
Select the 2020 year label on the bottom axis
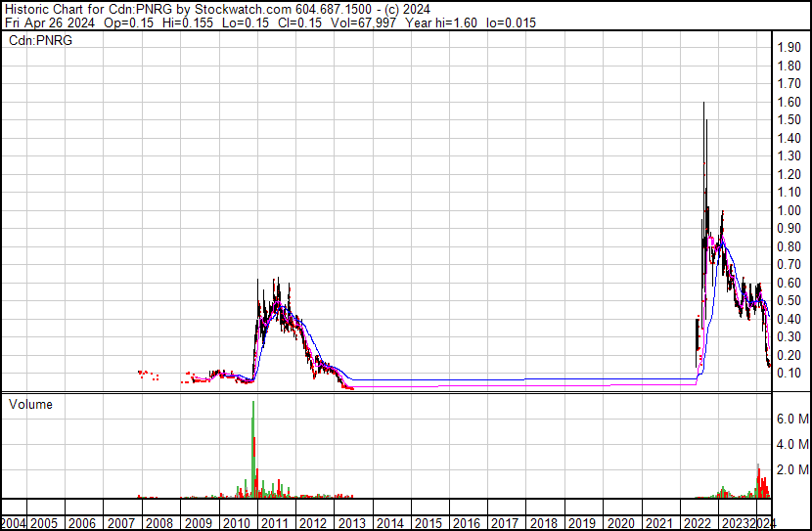[x=621, y=523]
